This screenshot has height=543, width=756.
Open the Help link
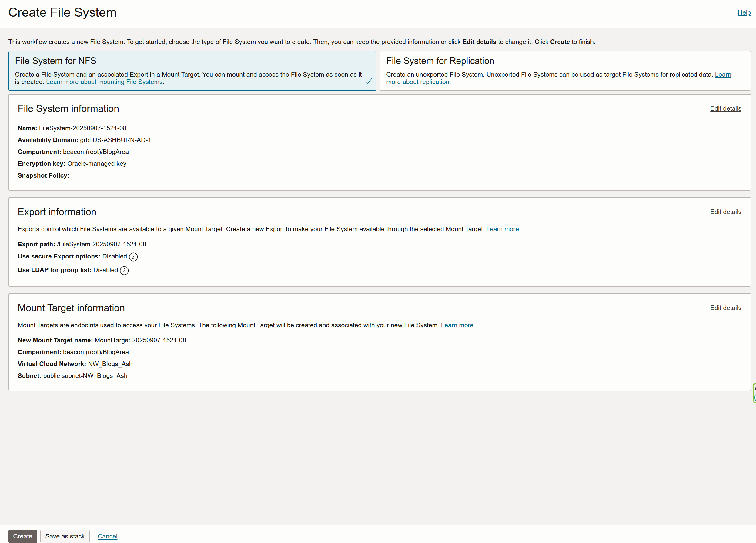point(744,12)
